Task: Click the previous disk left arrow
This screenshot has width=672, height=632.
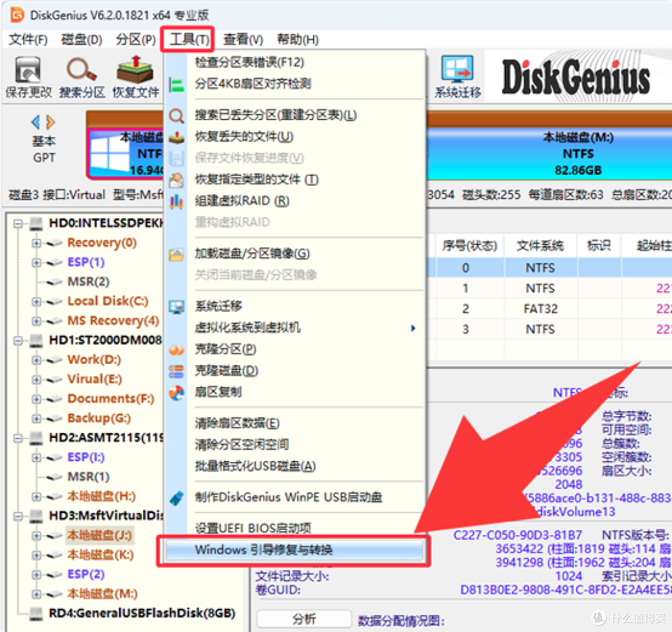Action: (36, 123)
